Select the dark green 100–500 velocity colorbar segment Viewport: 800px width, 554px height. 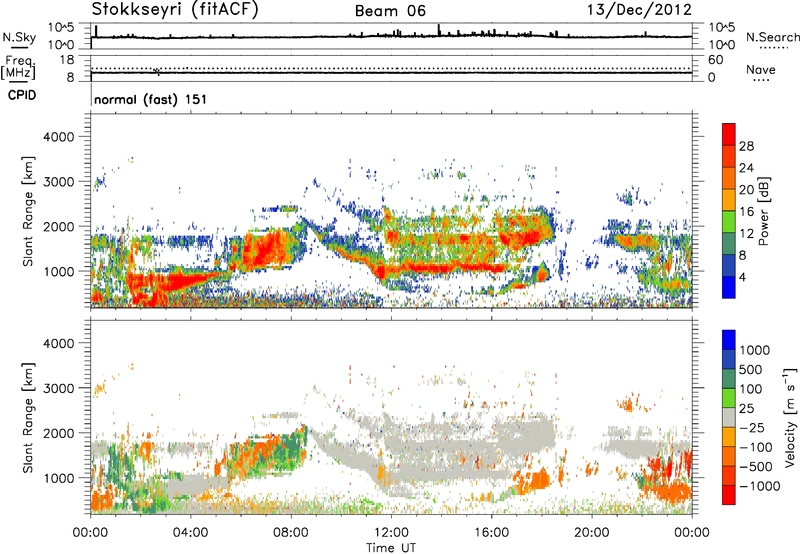(729, 379)
